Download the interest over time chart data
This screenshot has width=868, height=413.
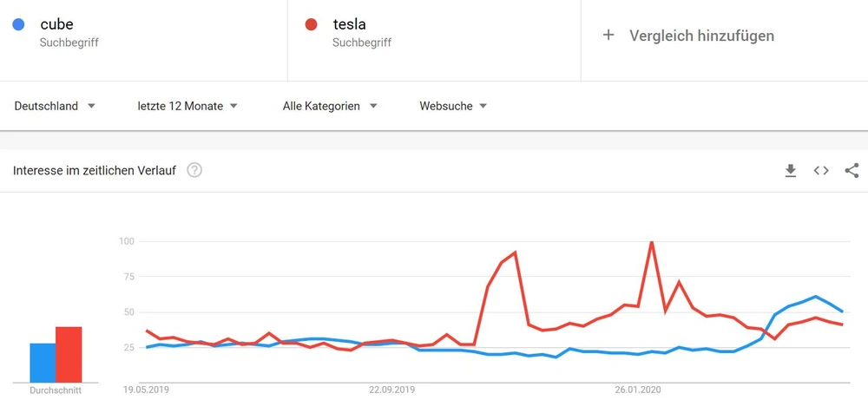point(791,171)
